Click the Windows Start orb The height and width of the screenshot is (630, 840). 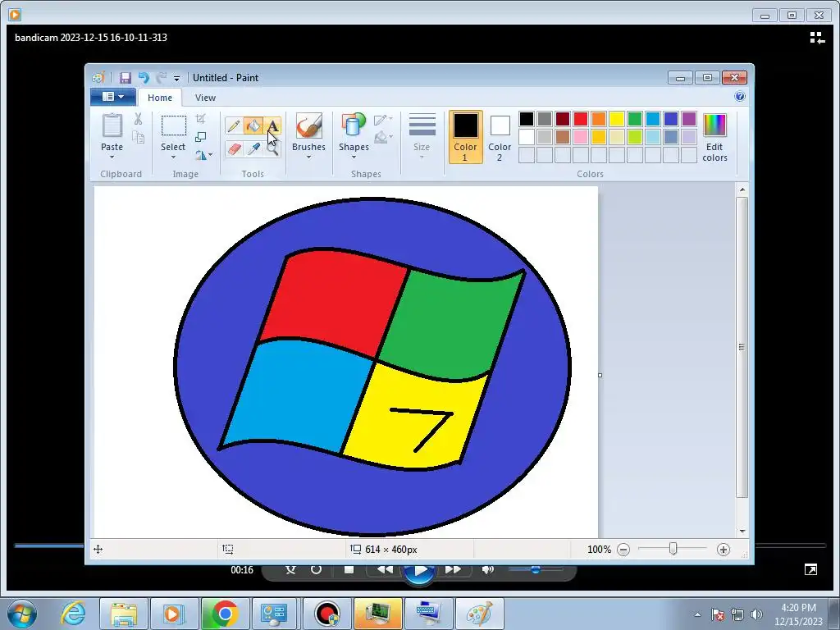click(21, 614)
